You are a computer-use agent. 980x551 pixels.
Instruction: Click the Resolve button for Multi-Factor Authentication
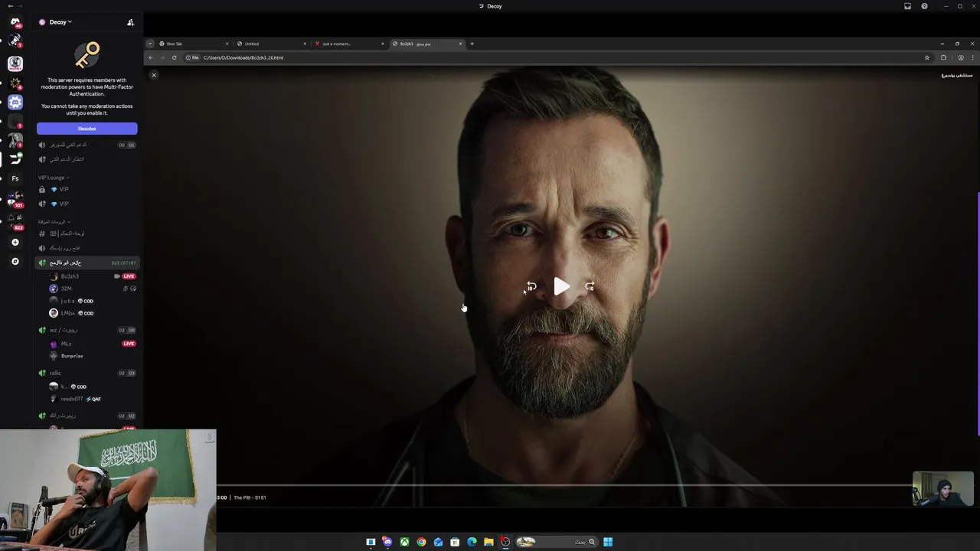click(x=87, y=129)
